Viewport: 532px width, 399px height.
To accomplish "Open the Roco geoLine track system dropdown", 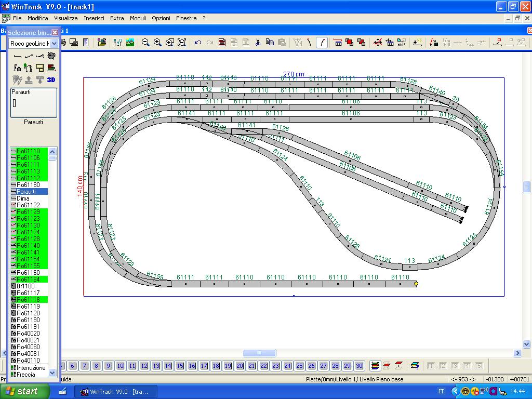I will tap(54, 44).
